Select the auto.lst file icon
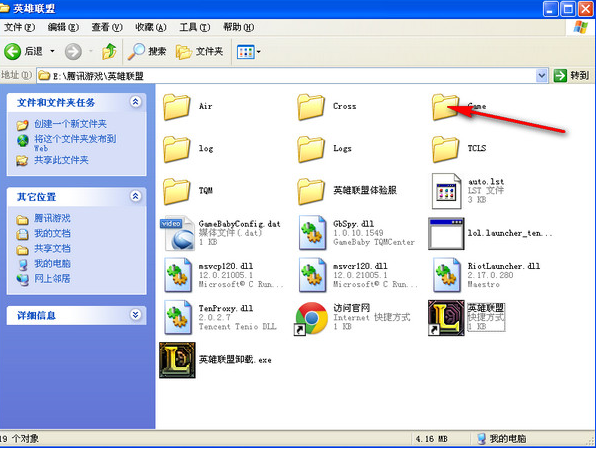Image resolution: width=597 pixels, height=449 pixels. pyautogui.click(x=446, y=191)
